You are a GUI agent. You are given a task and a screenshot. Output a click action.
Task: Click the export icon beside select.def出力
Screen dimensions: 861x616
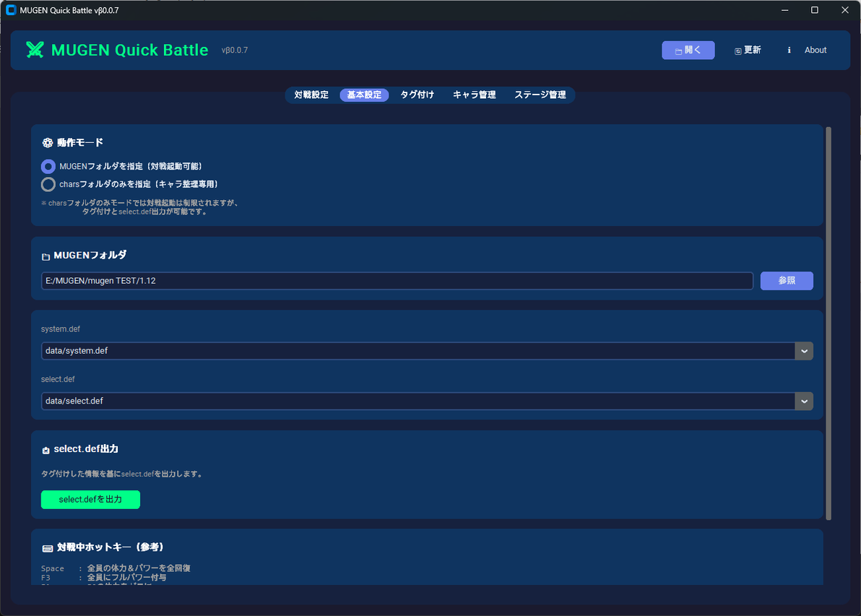pyautogui.click(x=46, y=450)
